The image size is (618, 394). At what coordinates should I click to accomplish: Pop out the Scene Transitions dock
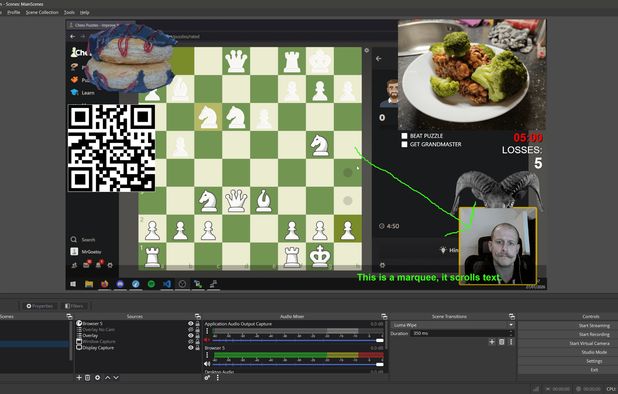[512, 316]
